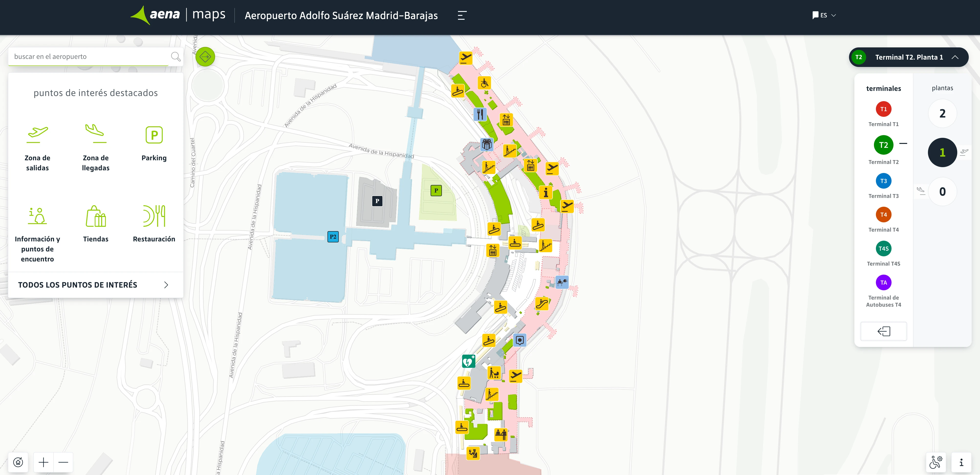Image resolution: width=980 pixels, height=475 pixels.
Task: Collapse Terminal T2 in the terminales list
Action: click(x=903, y=143)
